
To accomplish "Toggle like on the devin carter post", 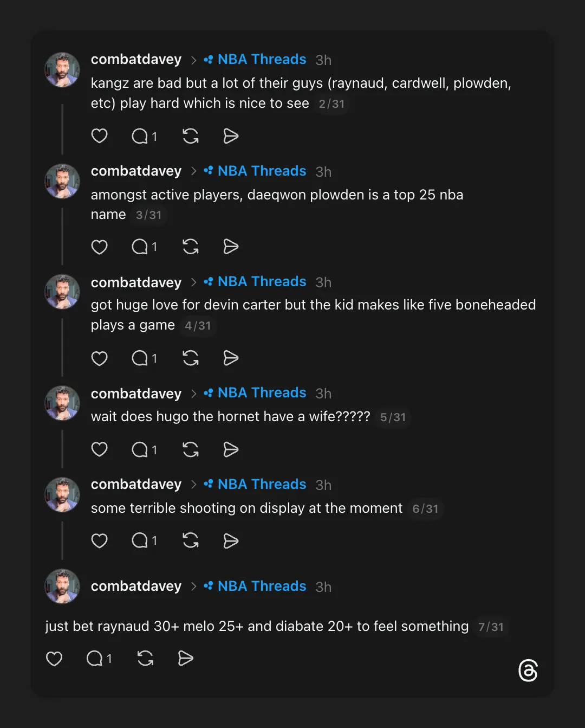I will coord(99,358).
